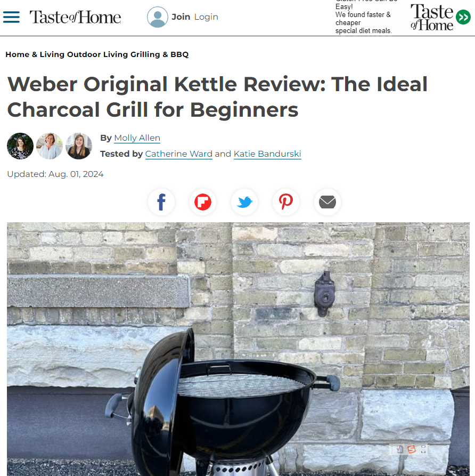Share the article on Flipboard
Screen dimensions: 475x476
[x=203, y=202]
